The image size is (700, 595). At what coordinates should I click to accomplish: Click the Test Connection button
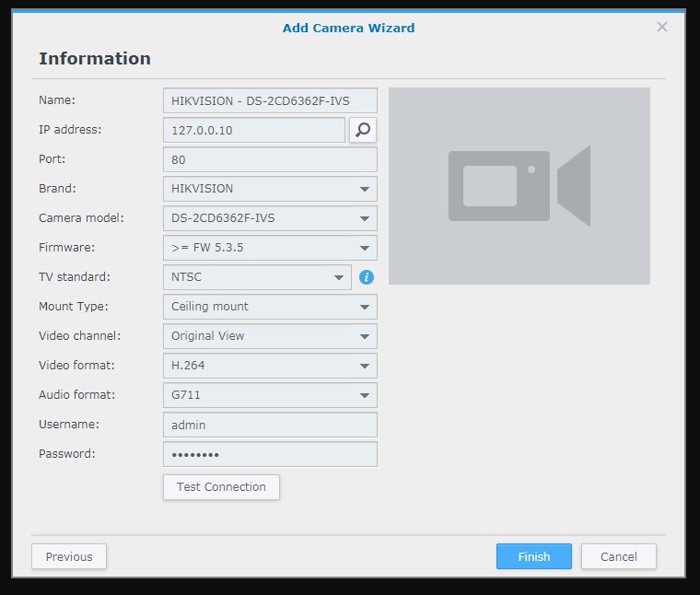221,487
